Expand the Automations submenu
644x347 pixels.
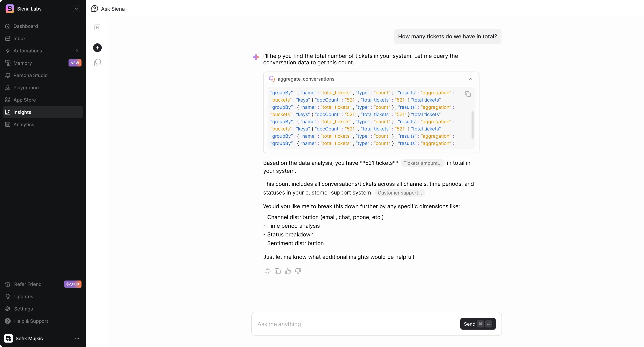[x=78, y=51]
